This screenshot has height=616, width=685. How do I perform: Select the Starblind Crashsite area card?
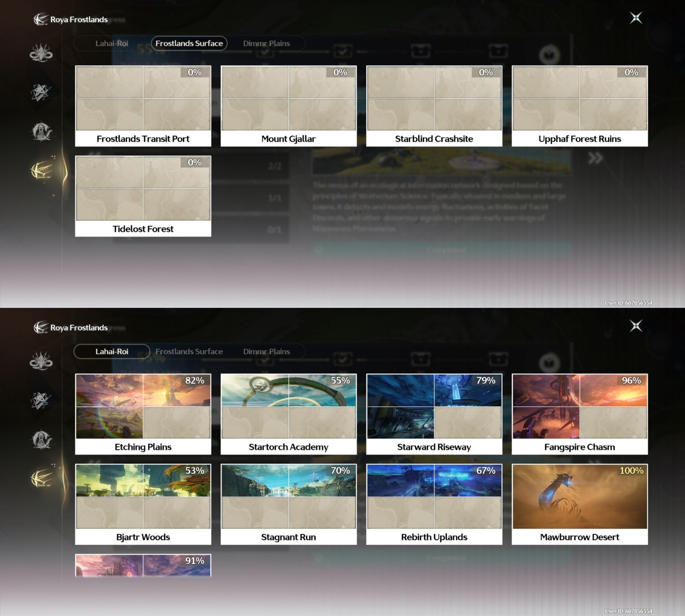[434, 106]
